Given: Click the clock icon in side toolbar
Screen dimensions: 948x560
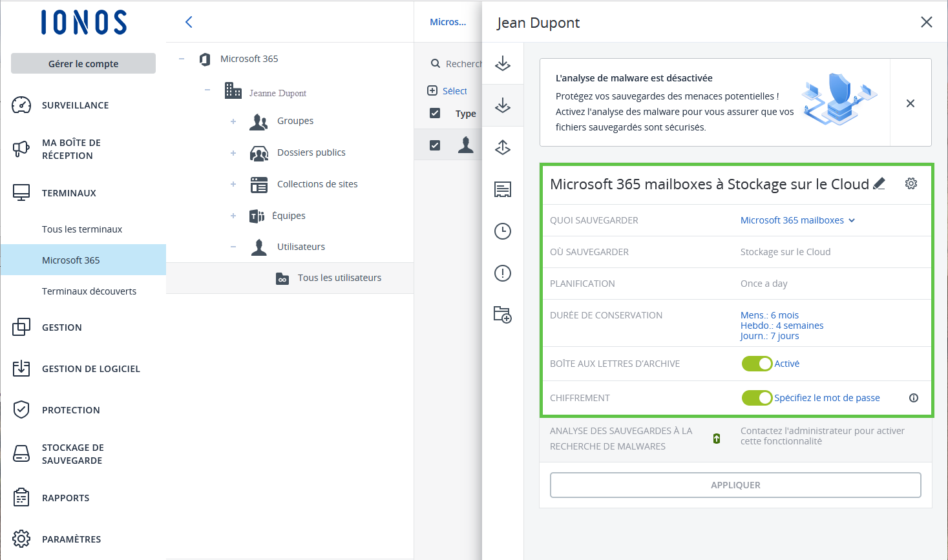Looking at the screenshot, I should coord(503,231).
